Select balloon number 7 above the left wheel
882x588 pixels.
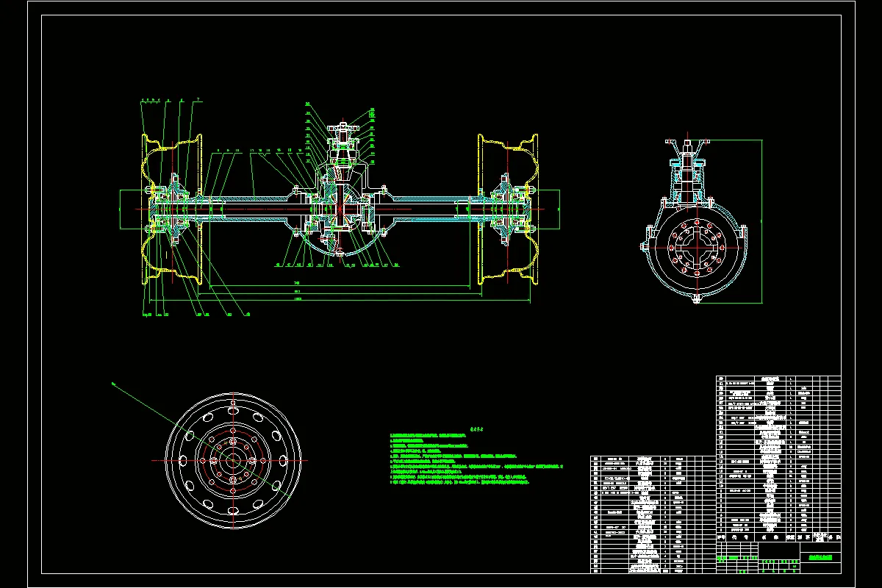click(198, 99)
